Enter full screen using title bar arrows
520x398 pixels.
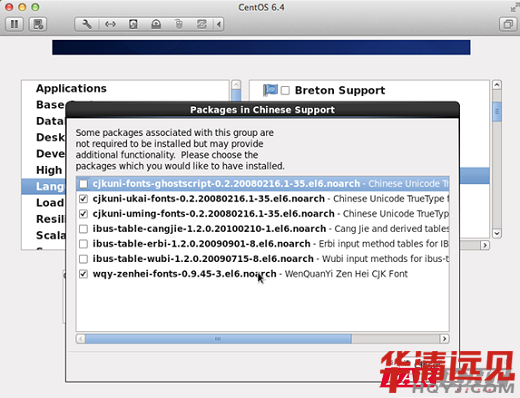514,8
